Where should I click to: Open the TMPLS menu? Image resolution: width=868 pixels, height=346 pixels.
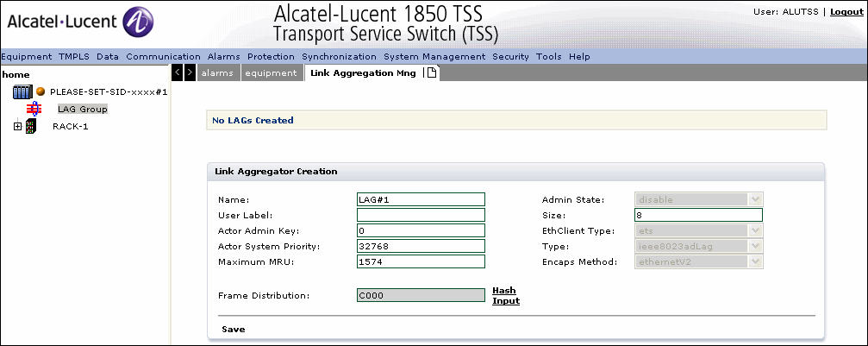click(73, 57)
